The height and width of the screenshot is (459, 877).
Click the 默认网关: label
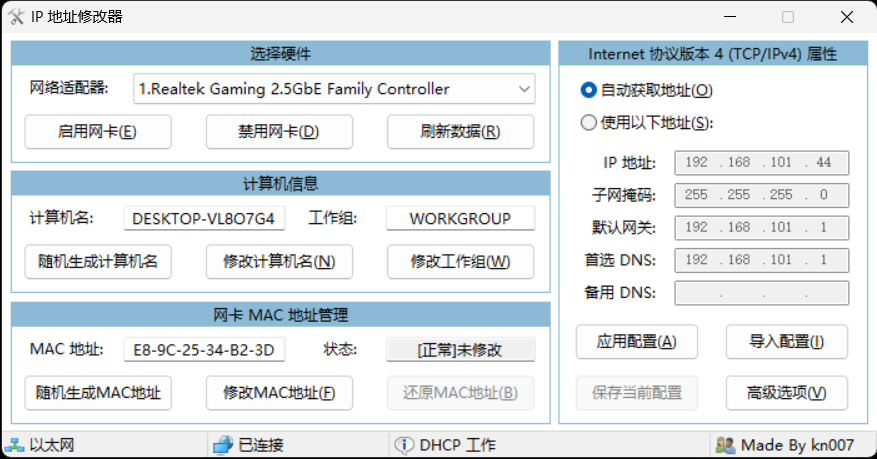[624, 228]
